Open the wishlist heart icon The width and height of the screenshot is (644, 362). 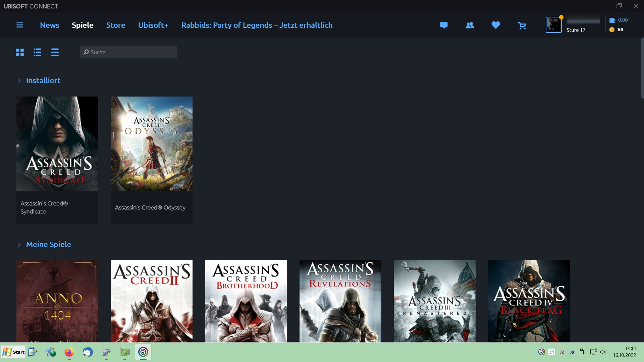click(496, 25)
